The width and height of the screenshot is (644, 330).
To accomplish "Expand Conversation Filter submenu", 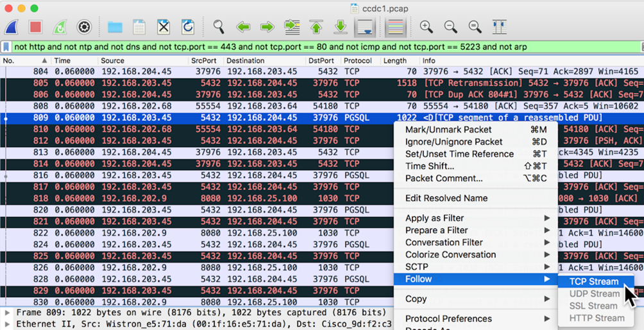I will pyautogui.click(x=476, y=243).
